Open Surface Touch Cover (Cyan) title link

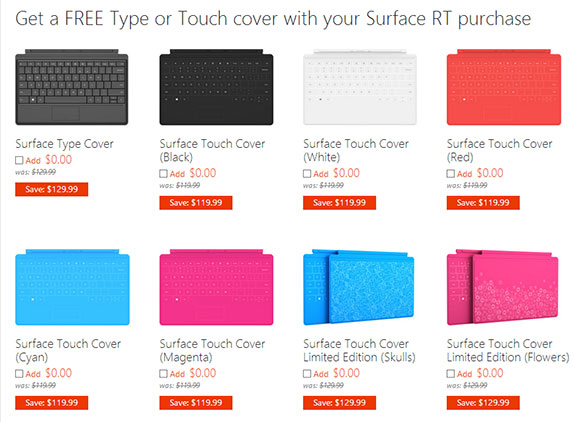point(68,350)
